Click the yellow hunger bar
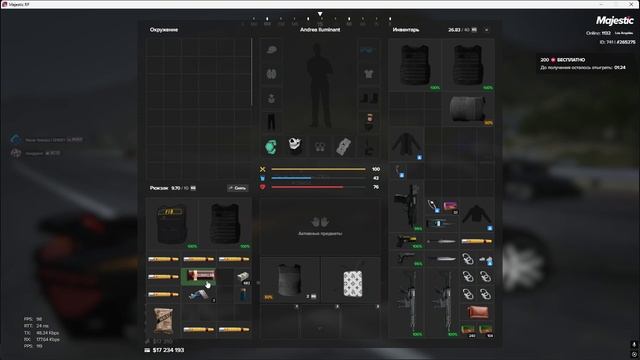 click(x=318, y=169)
